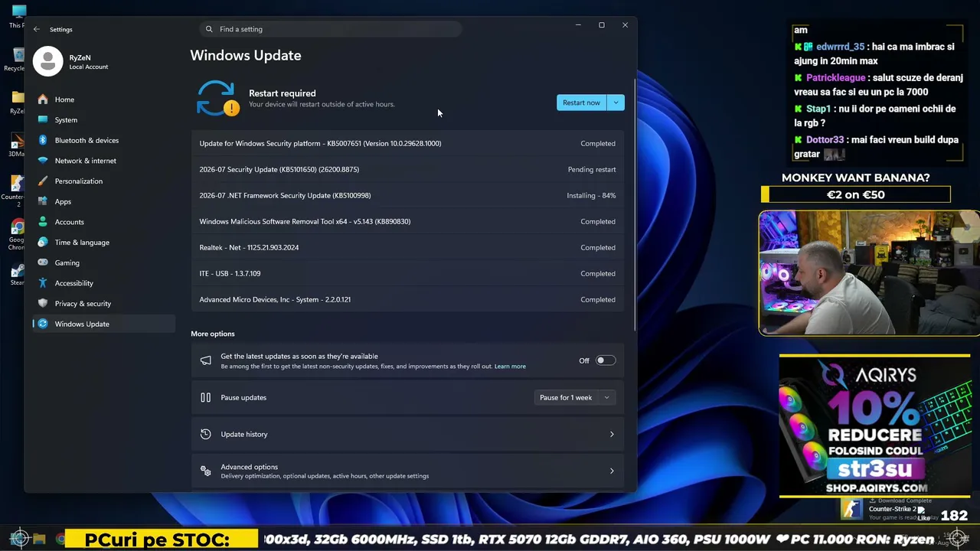Select the Network & internet Wi-Fi icon
980x551 pixels.
43,161
